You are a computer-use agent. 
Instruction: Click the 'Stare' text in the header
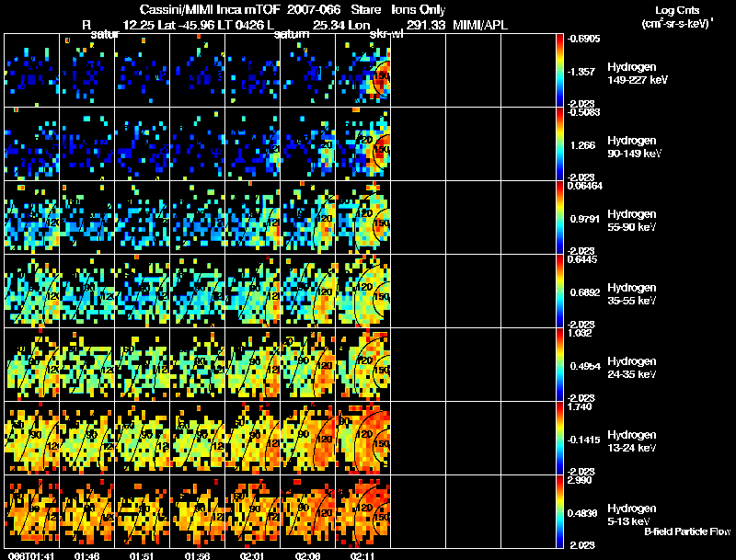(366, 10)
